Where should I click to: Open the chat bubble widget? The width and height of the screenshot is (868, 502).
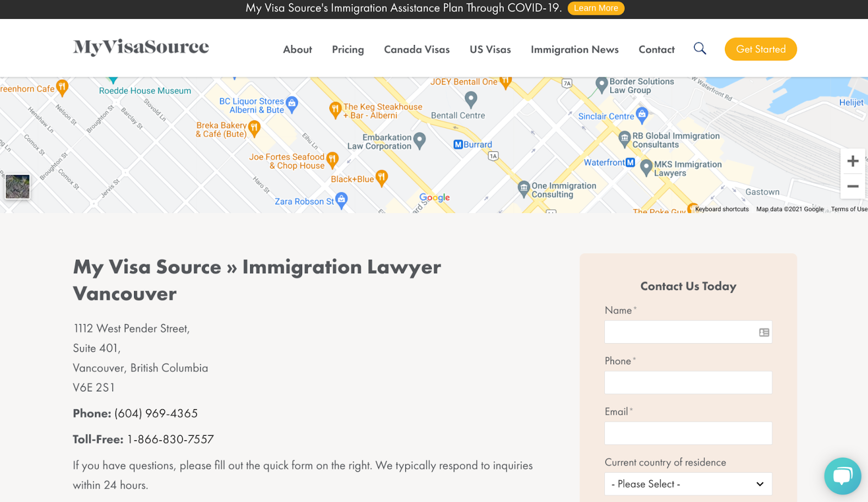(843, 476)
